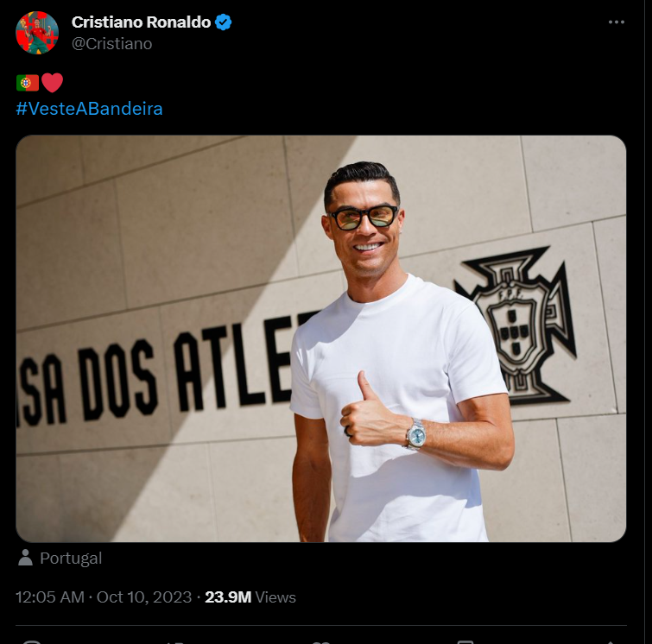Click the share icon below the tweet
Viewport: 652px width, 644px height.
point(610,642)
